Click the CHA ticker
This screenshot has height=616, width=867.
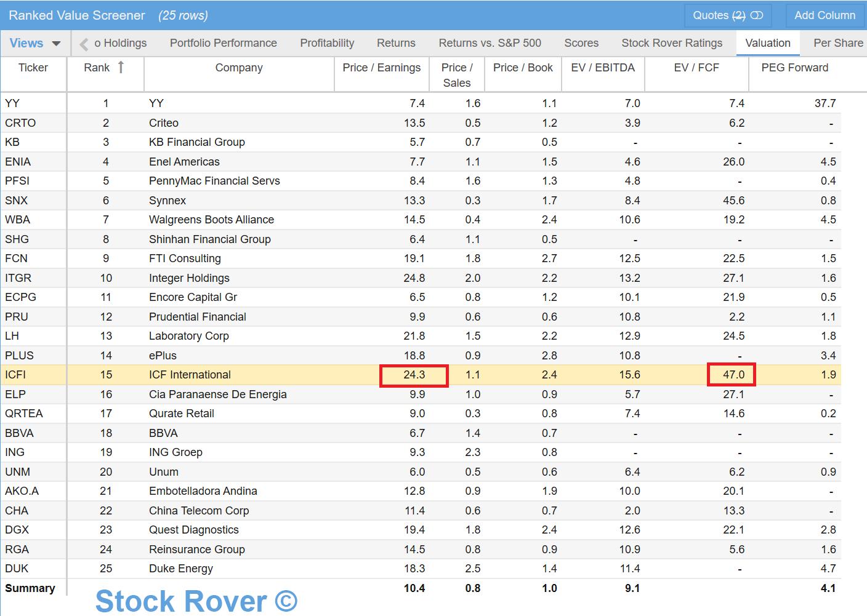17,511
